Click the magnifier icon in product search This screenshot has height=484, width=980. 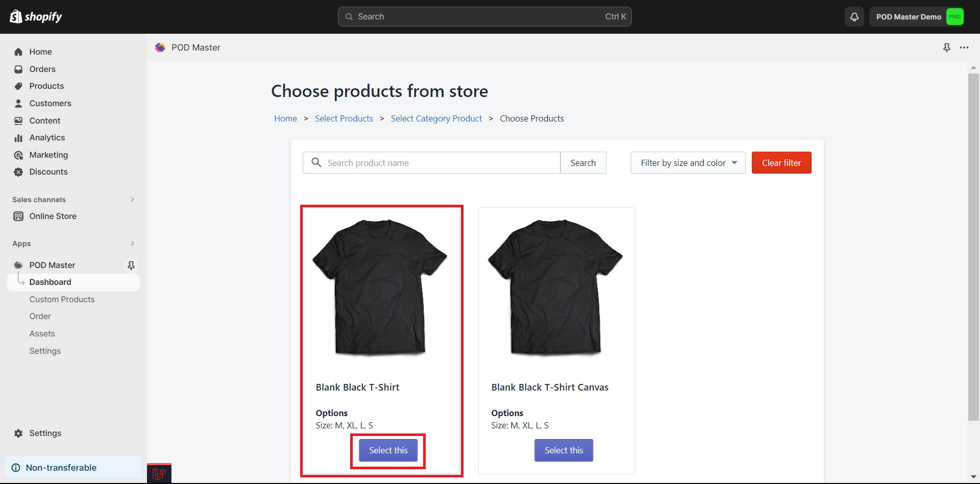(x=316, y=162)
